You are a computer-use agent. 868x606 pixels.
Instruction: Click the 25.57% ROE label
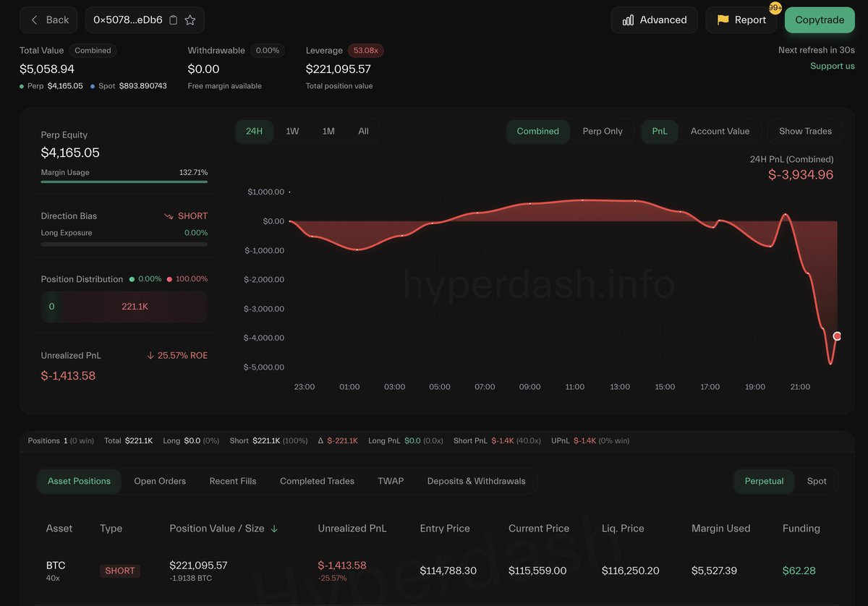point(176,355)
